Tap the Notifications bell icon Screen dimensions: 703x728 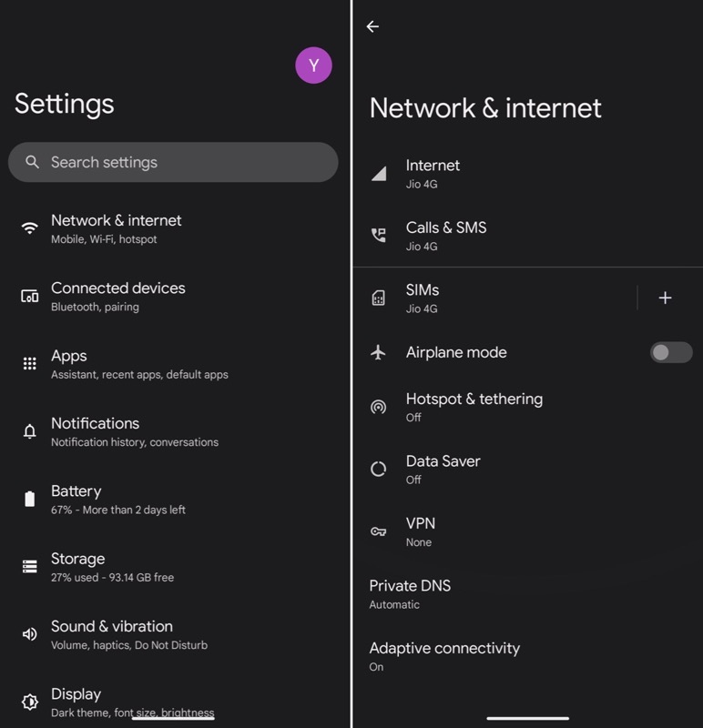[x=30, y=431]
